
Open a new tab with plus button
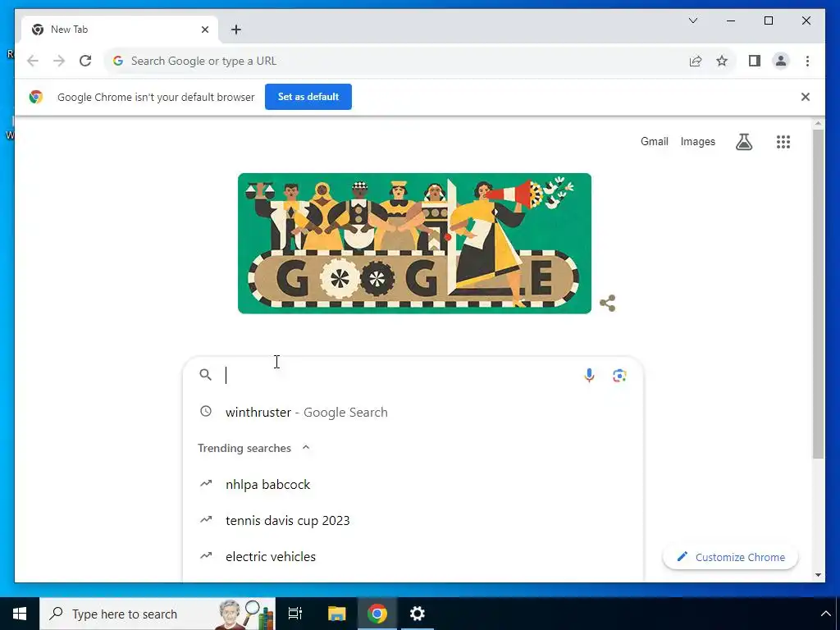(236, 30)
